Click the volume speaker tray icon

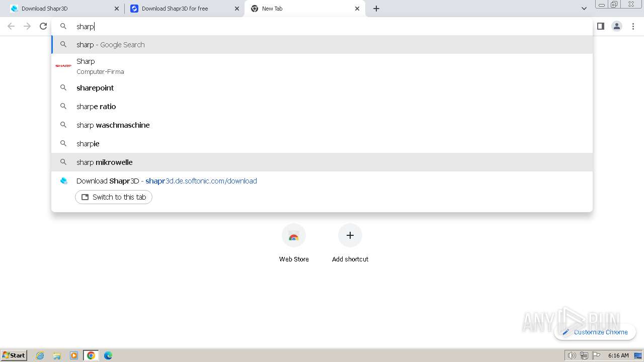[572, 355]
